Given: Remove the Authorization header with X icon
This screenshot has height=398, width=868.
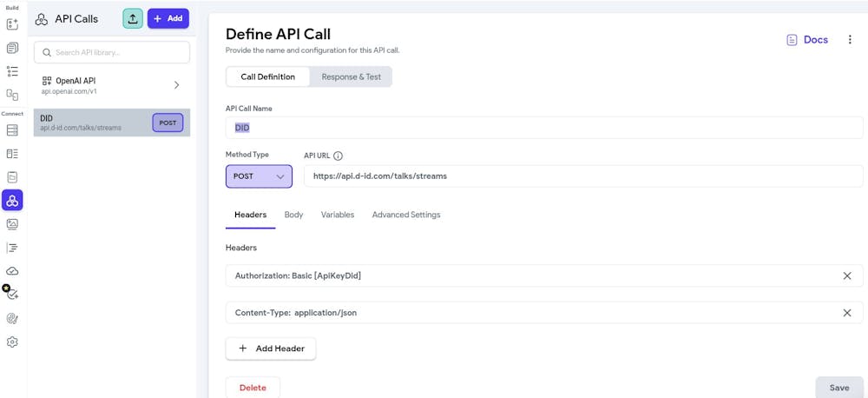Looking at the screenshot, I should [847, 275].
